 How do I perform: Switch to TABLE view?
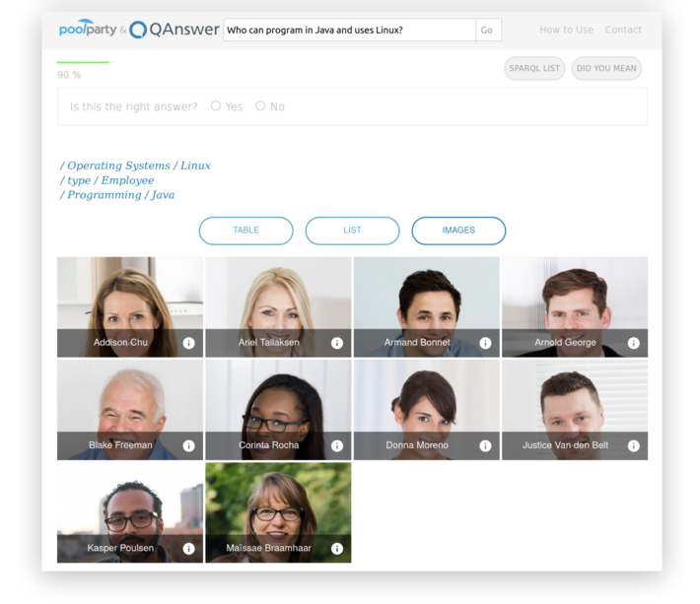pos(245,231)
